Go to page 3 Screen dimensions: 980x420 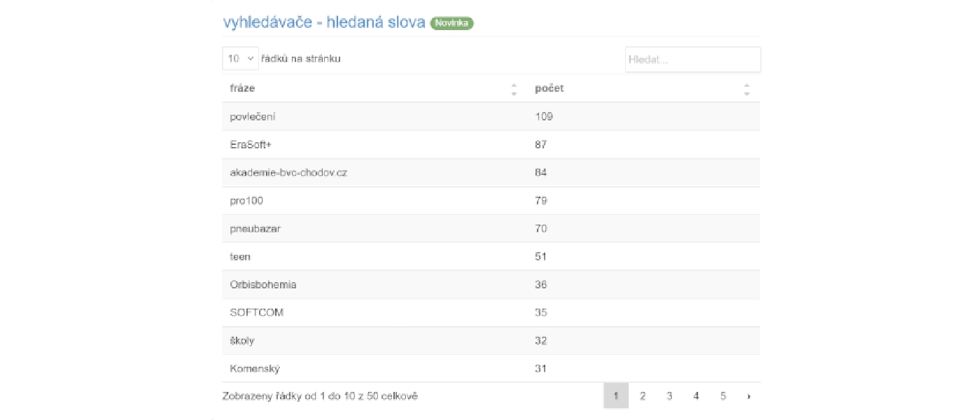[669, 396]
